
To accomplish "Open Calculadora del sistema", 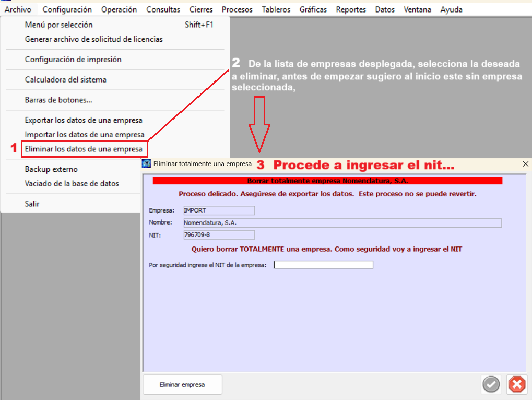I will [x=65, y=80].
